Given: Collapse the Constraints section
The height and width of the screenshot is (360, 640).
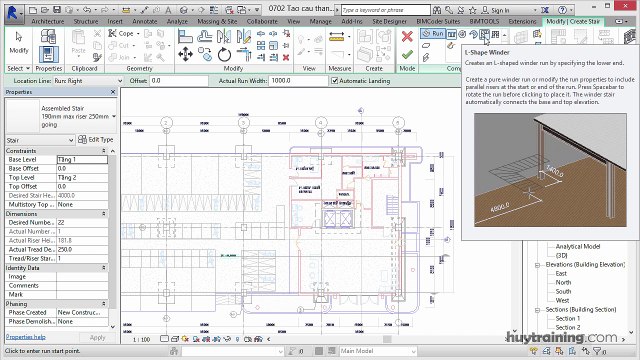Looking at the screenshot, I should (x=104, y=151).
